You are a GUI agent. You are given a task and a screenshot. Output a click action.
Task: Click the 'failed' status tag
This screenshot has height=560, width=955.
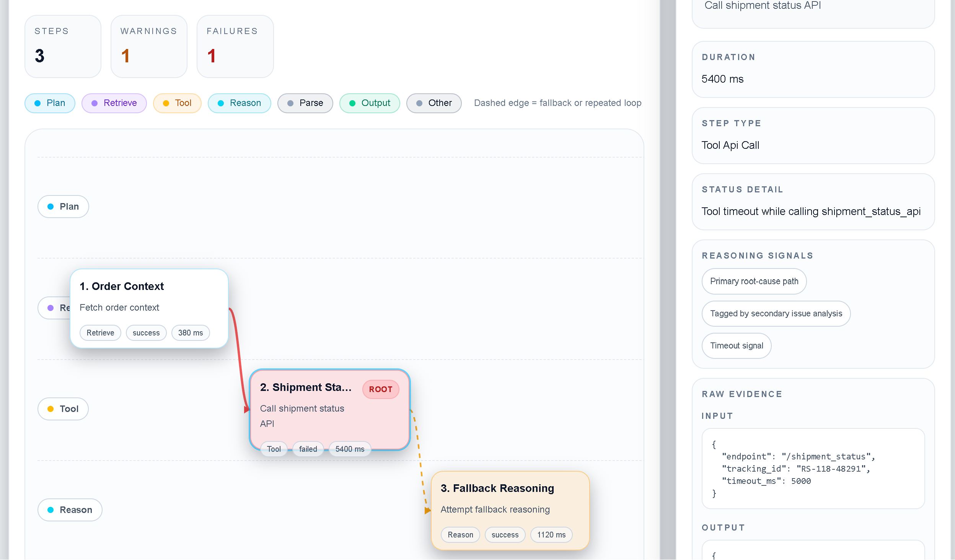click(308, 449)
